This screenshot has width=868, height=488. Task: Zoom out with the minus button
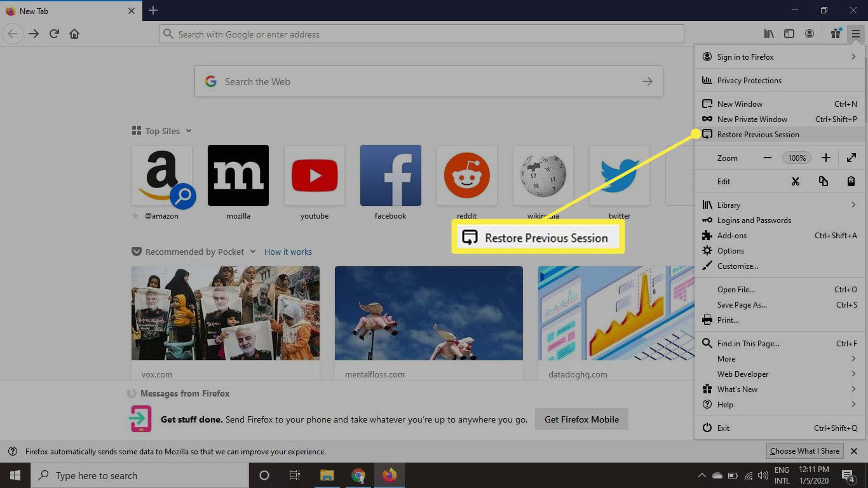(768, 158)
